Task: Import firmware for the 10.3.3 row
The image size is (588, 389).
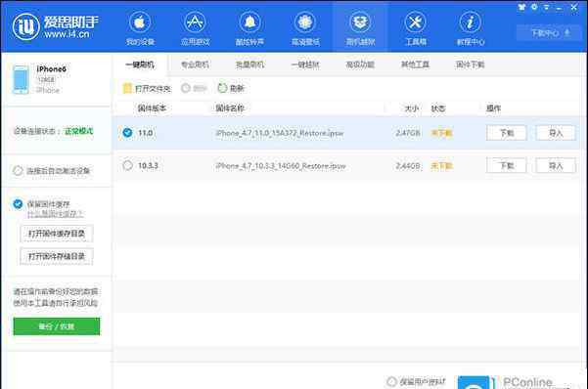Action: coord(556,165)
